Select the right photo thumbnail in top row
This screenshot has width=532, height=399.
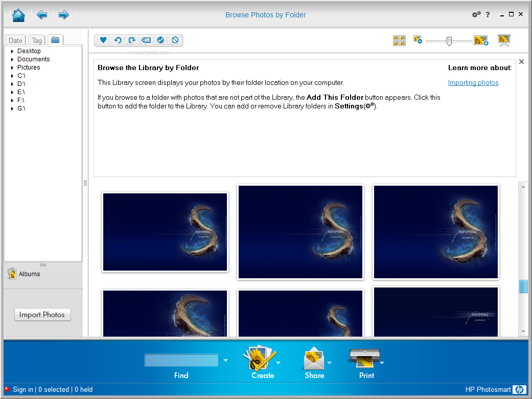(435, 232)
